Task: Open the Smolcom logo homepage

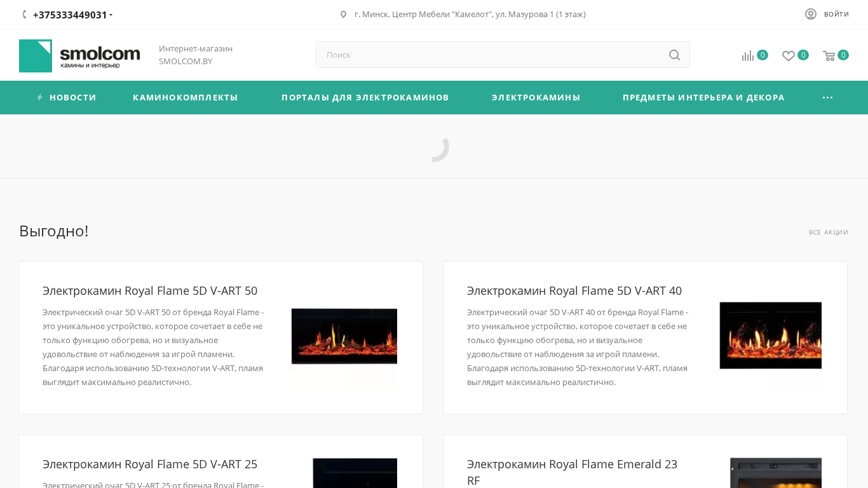Action: click(x=79, y=56)
